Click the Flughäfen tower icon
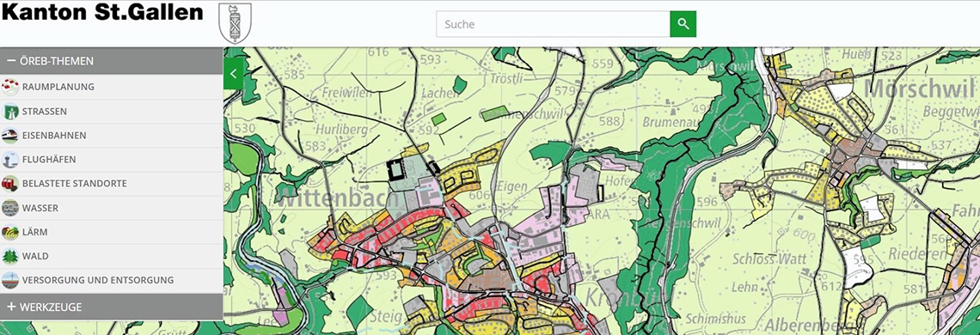 click(x=10, y=160)
